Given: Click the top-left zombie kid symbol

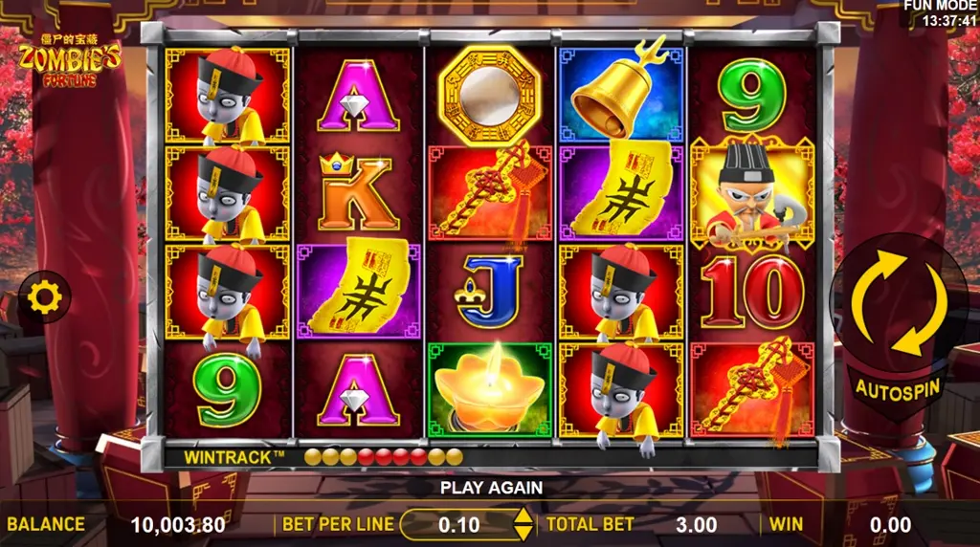Looking at the screenshot, I should 228,96.
